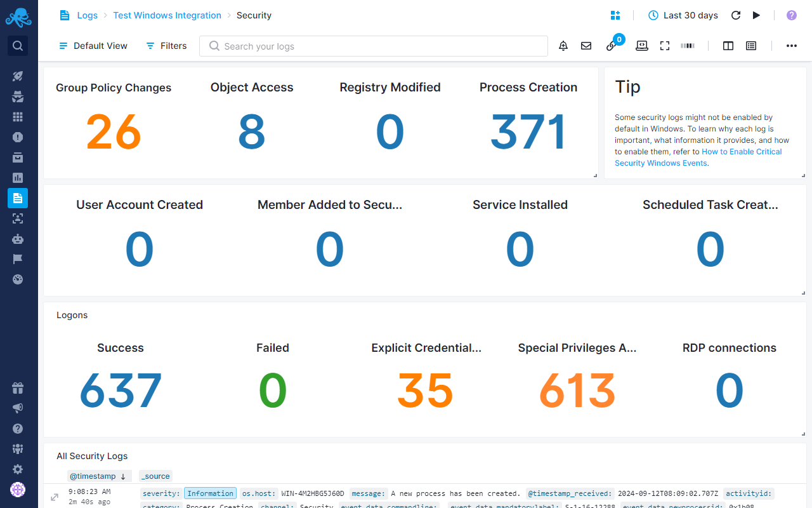
Task: Open the Last 30 days time picker
Action: (x=683, y=15)
